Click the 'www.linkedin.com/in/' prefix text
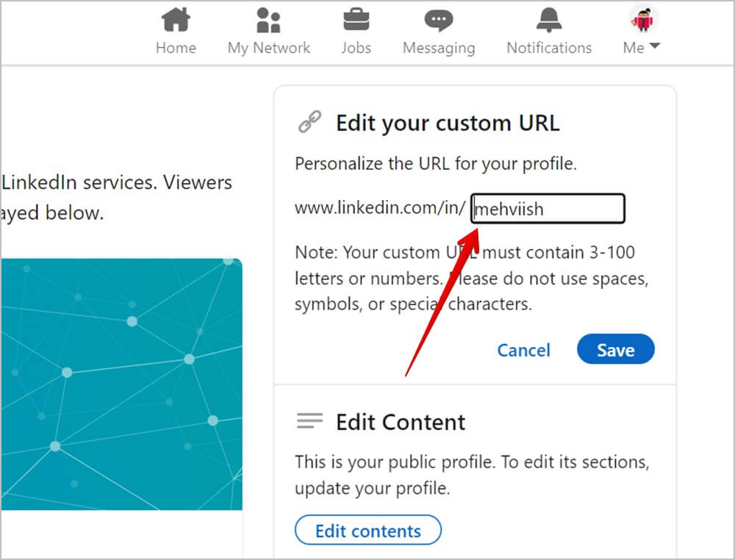The width and height of the screenshot is (735, 560). pyautogui.click(x=380, y=207)
